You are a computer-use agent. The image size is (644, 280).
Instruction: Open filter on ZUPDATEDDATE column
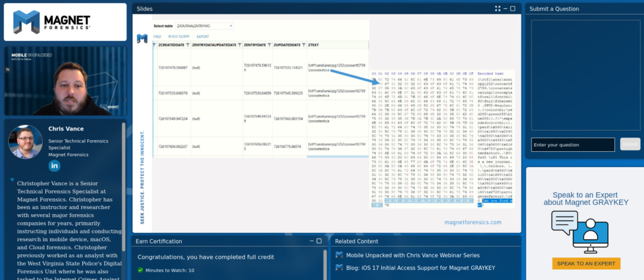click(303, 45)
